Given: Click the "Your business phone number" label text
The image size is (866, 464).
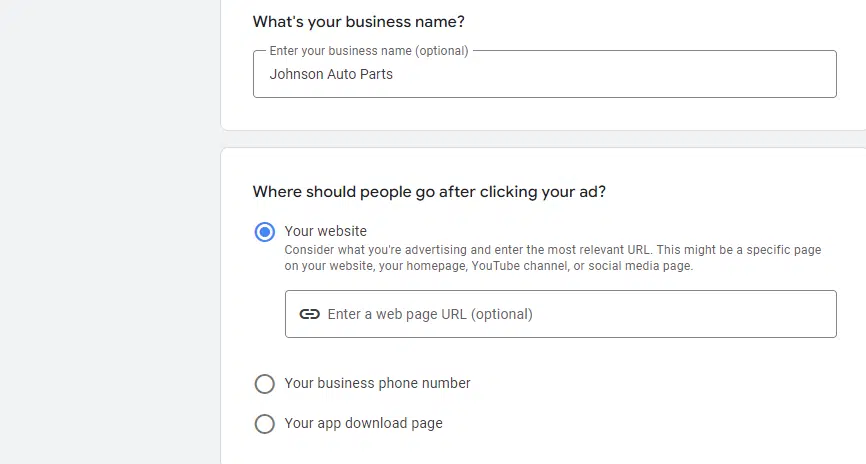Looking at the screenshot, I should pyautogui.click(x=377, y=383).
